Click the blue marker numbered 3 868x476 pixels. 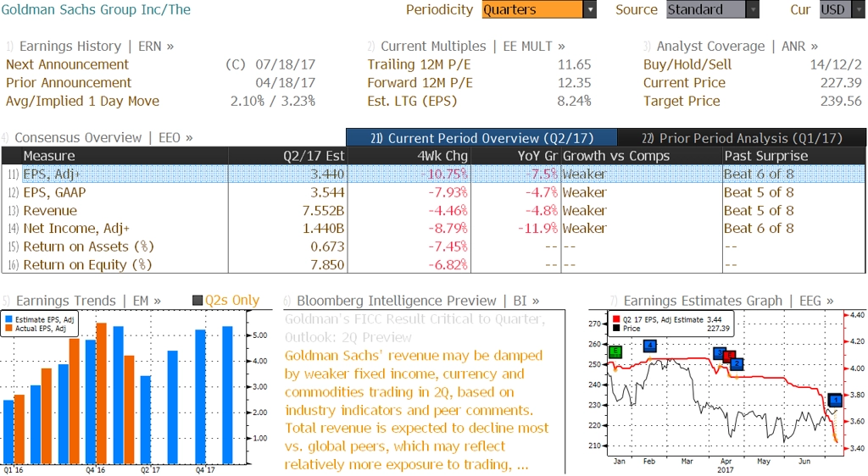point(719,352)
